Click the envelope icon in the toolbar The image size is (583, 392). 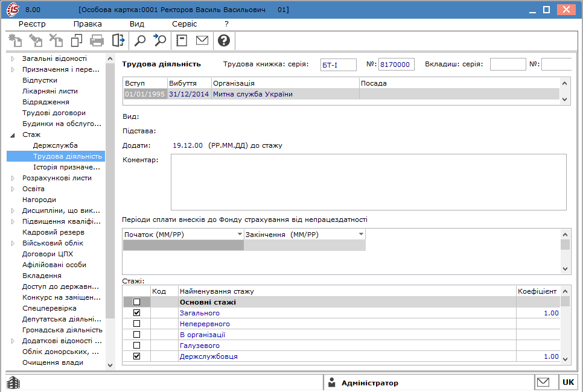[202, 40]
